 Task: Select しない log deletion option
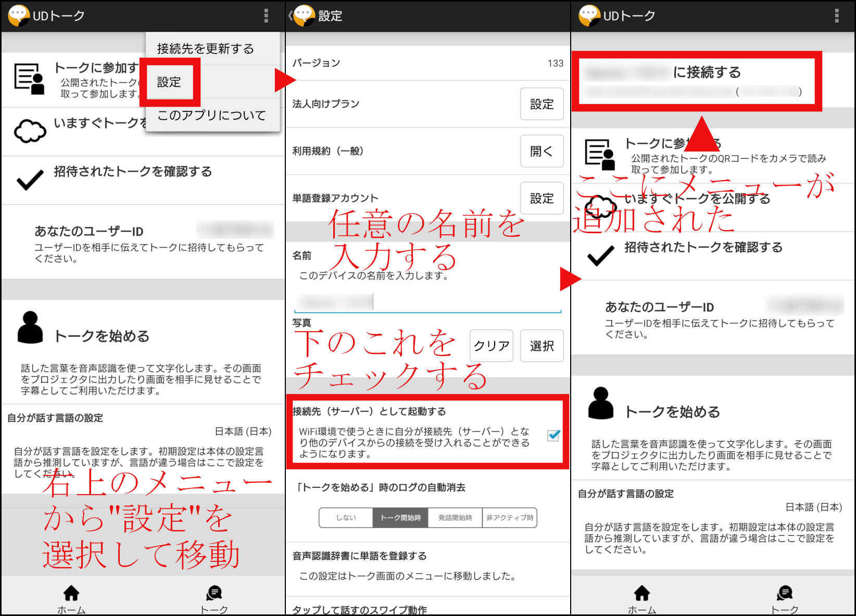(x=346, y=518)
